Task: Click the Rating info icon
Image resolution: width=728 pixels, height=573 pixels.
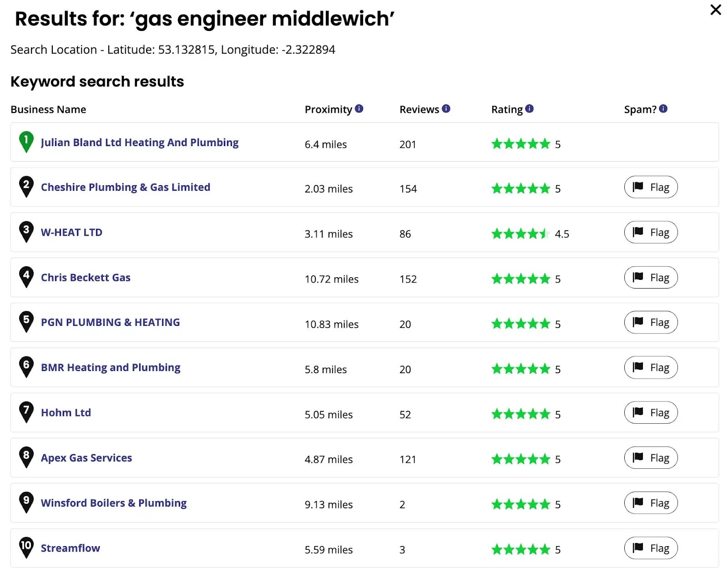Action: 529,109
